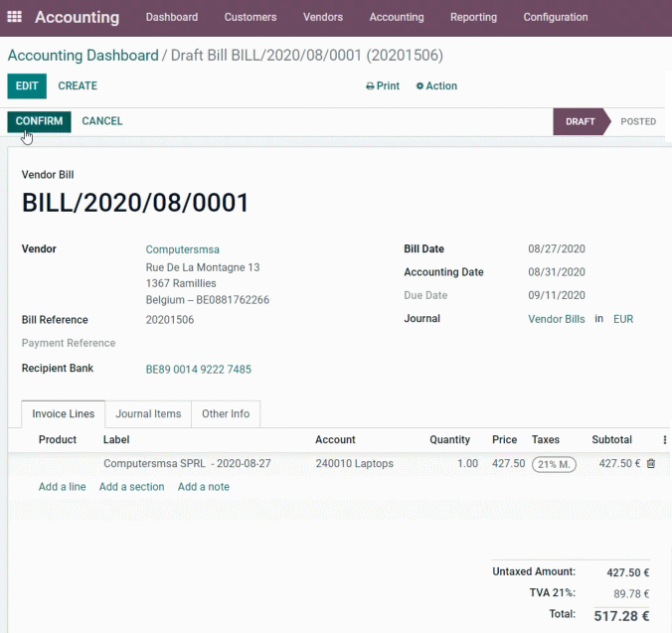Click the Bill Date value 08/27/2020
This screenshot has width=672, height=633.
(x=557, y=248)
